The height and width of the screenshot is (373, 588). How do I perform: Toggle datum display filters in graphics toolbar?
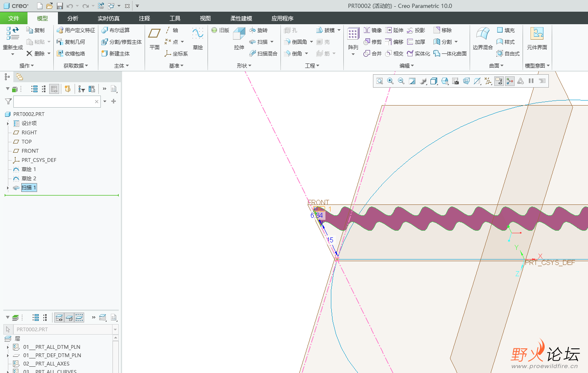(488, 81)
